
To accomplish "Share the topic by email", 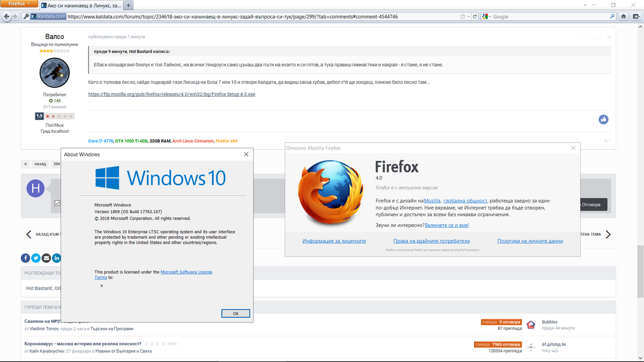I will point(46,258).
